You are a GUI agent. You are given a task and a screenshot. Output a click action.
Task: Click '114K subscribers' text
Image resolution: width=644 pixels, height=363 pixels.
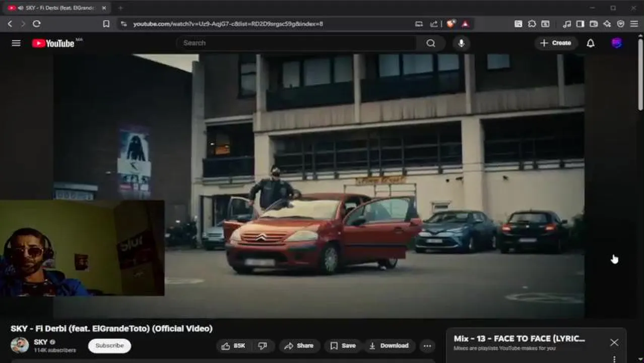pos(55,350)
